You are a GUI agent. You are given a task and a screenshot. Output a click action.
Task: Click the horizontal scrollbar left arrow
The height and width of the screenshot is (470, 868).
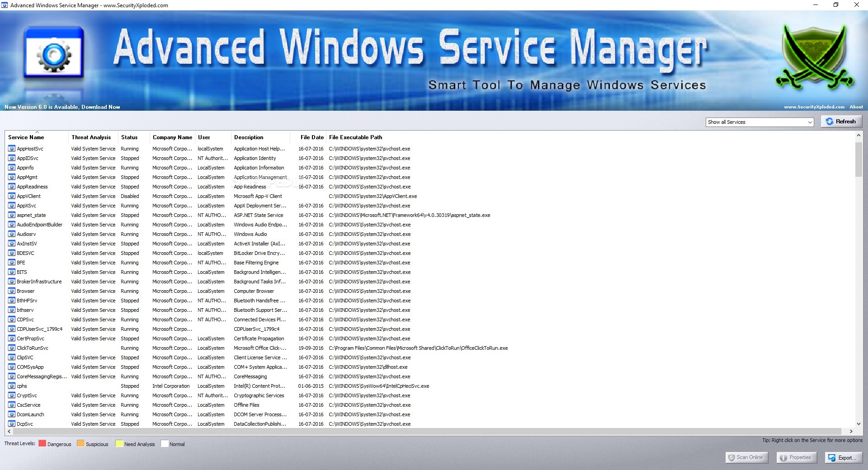click(x=9, y=432)
